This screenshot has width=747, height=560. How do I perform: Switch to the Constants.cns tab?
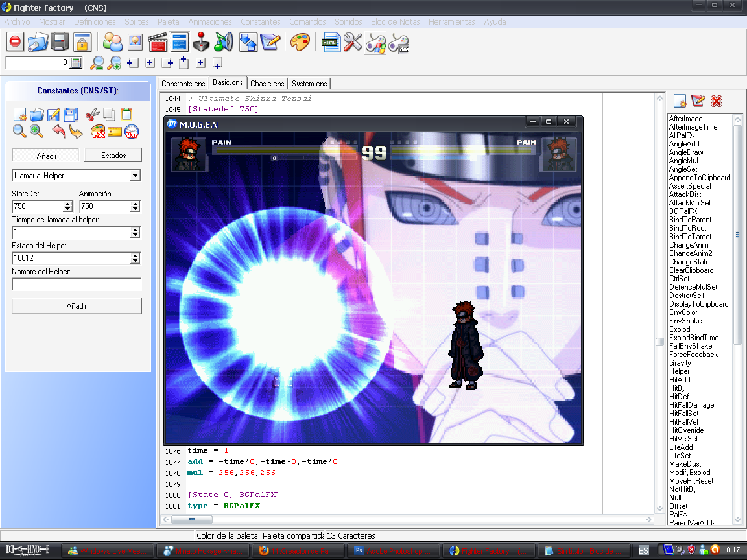[x=184, y=84]
